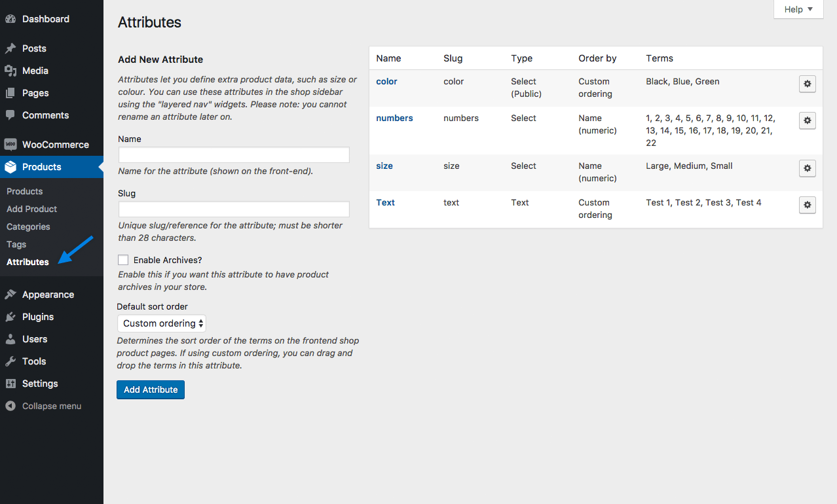
Task: Click into the attribute Name field
Action: 234,155
